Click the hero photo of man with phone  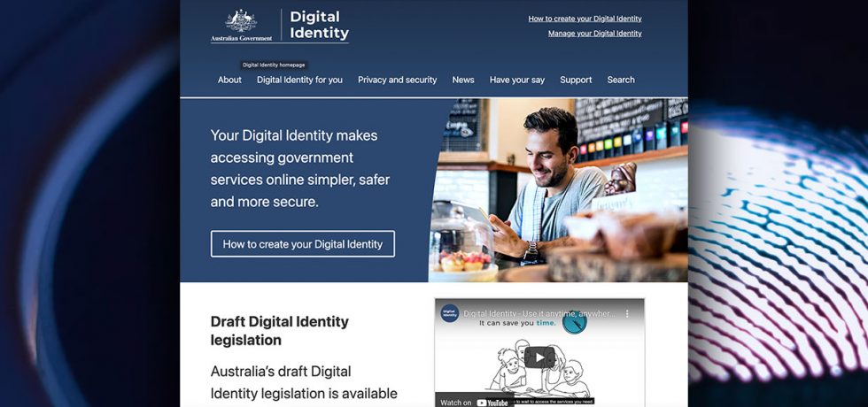[558, 190]
